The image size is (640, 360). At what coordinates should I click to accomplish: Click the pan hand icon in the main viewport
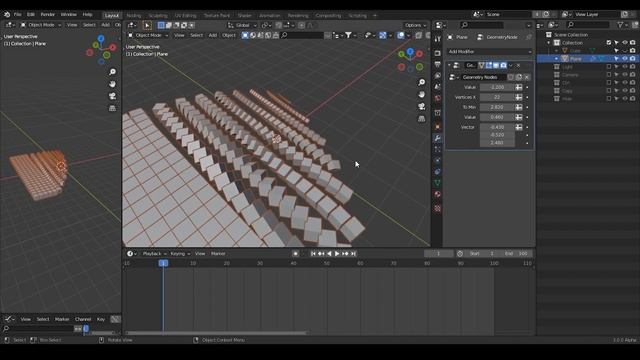[422, 94]
